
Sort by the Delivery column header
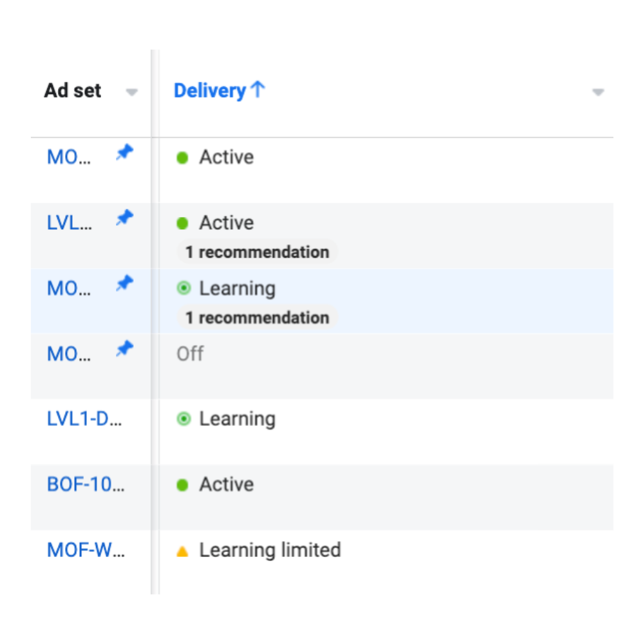tap(210, 91)
